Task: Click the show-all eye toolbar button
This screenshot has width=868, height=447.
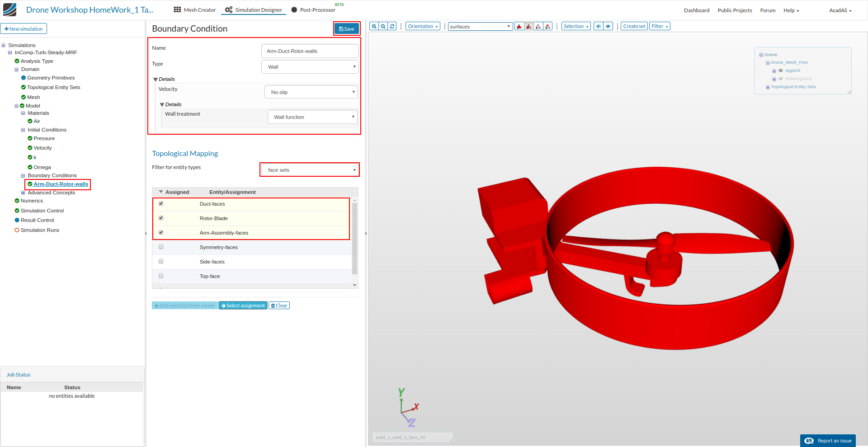Action: tap(608, 26)
